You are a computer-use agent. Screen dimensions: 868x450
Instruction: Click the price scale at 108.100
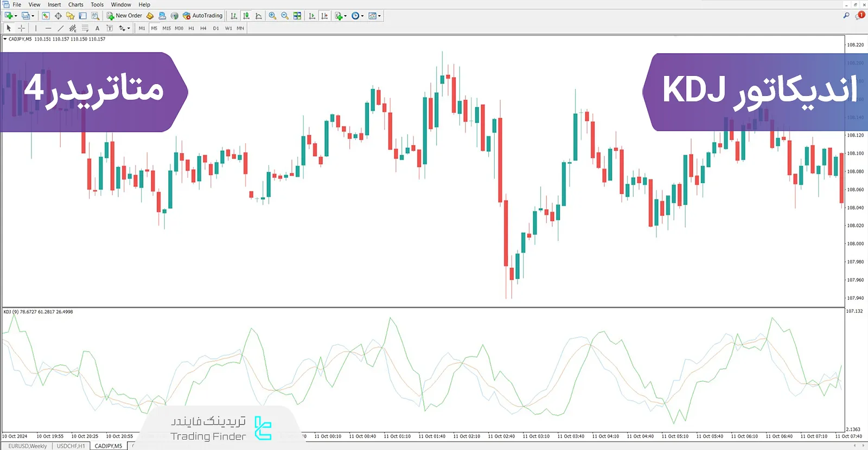tap(855, 153)
